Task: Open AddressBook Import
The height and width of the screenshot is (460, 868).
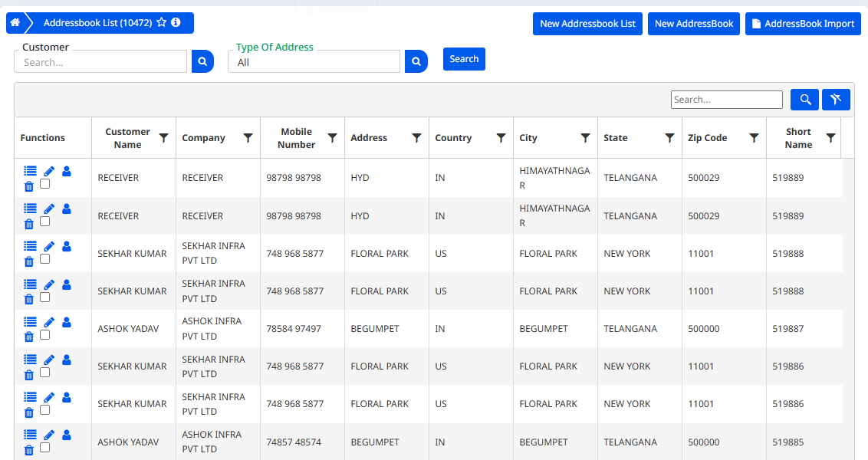Action: click(x=803, y=24)
